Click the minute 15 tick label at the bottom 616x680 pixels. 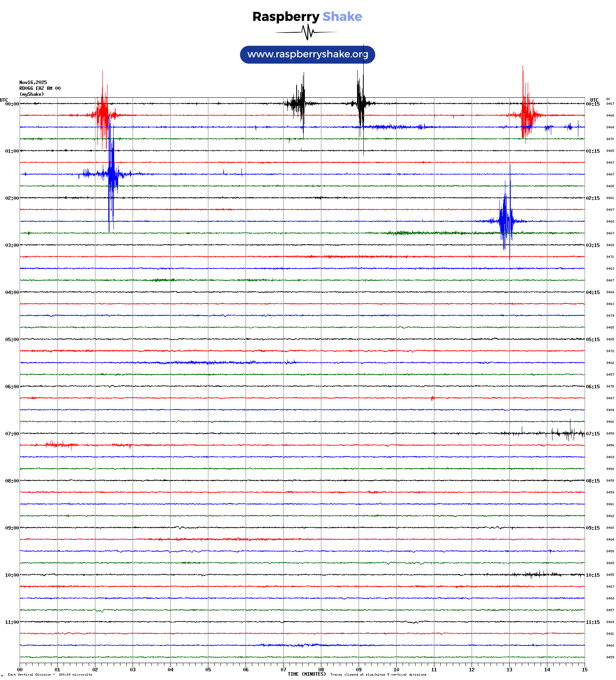[584, 670]
